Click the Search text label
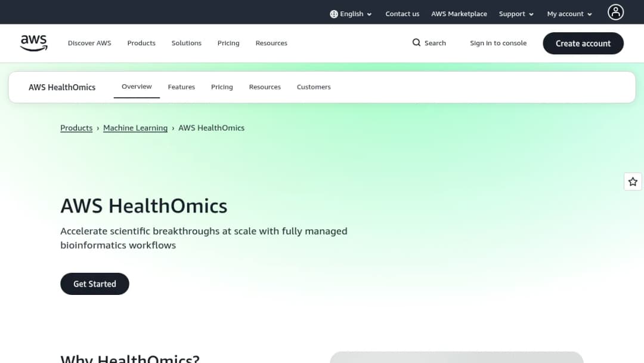644x363 pixels. point(435,43)
